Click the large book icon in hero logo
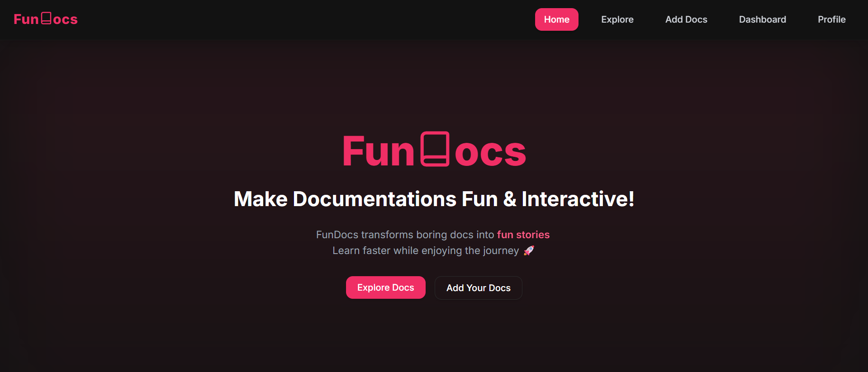Screen dimensions: 868x372 pyautogui.click(x=435, y=149)
